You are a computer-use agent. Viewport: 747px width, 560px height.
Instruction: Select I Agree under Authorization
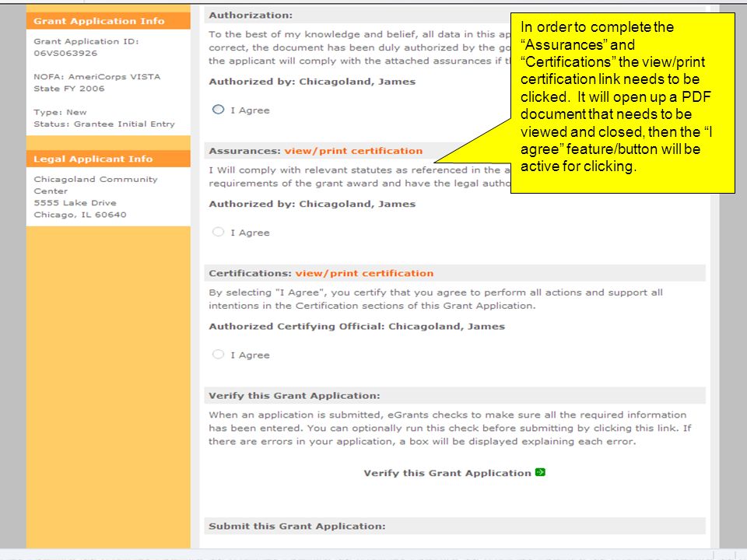218,110
